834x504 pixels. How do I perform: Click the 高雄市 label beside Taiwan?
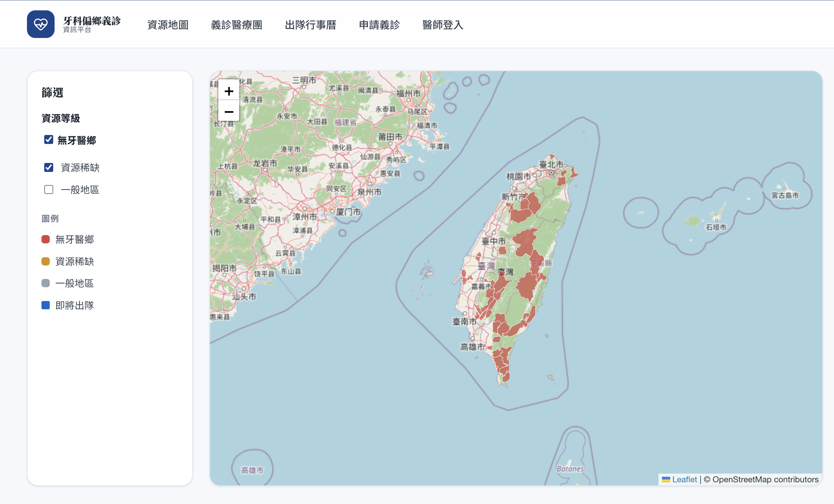tap(472, 347)
